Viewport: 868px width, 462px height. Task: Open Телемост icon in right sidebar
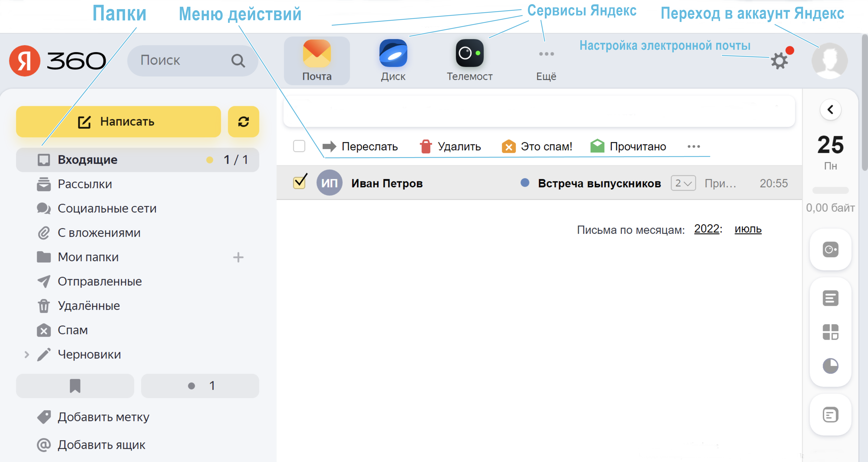tap(830, 249)
